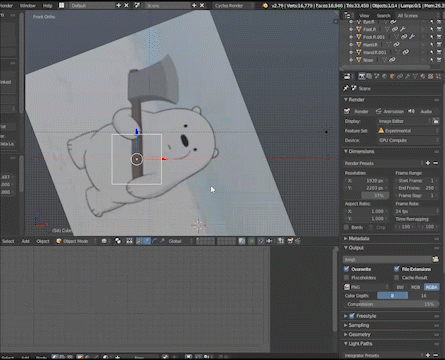Open the 3D view Object menu
The image size is (445, 360).
point(43,241)
